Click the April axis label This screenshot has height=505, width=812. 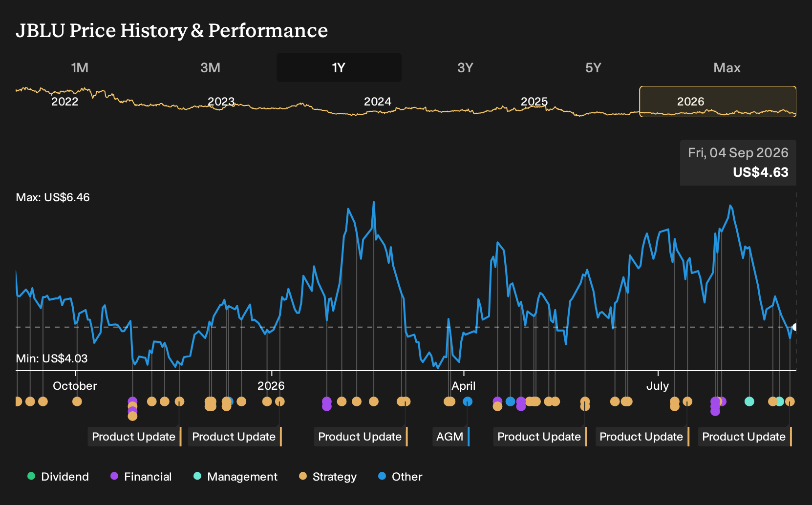click(x=463, y=386)
